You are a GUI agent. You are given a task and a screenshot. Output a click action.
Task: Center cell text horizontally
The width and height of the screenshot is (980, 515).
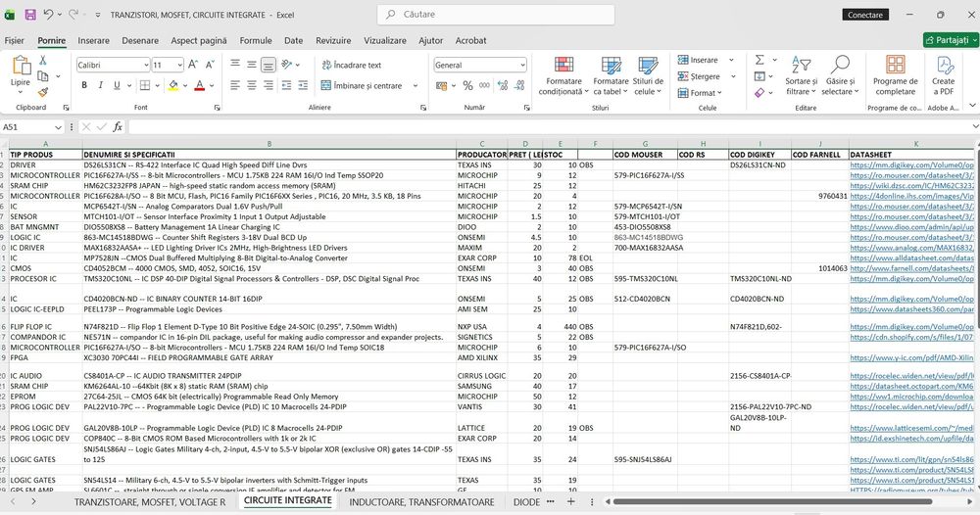point(251,85)
